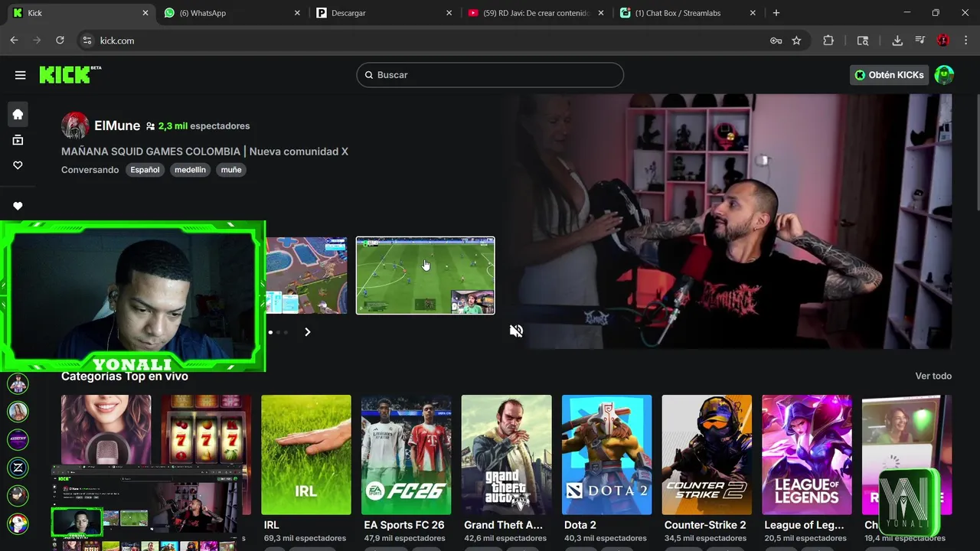Open purple followed channel avatar in sidebar
Image resolution: width=980 pixels, height=551 pixels.
tap(18, 439)
